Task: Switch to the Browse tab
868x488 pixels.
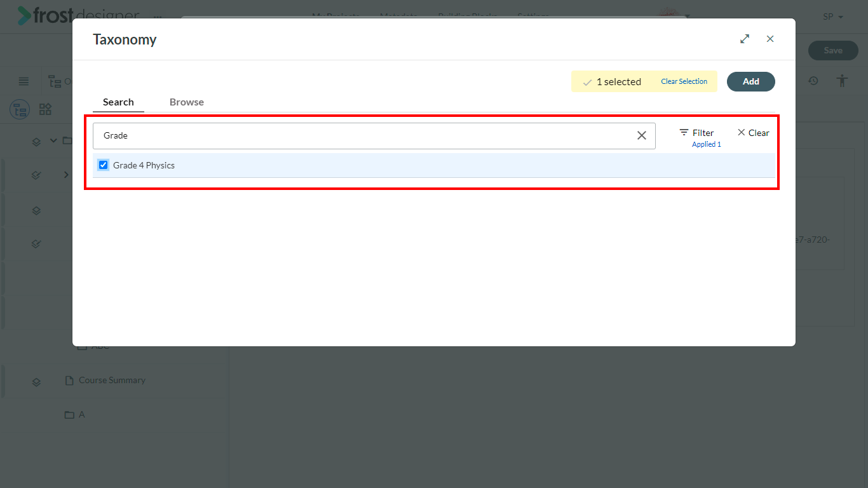Action: coord(187,102)
